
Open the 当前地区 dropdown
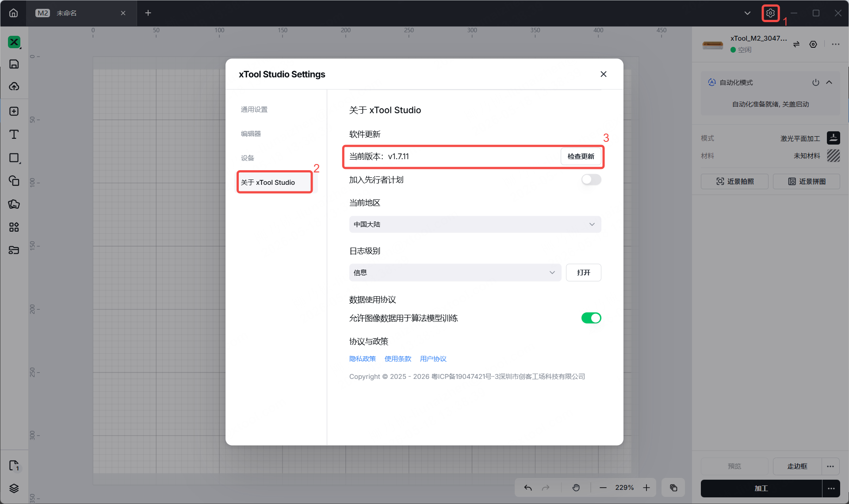coord(475,224)
